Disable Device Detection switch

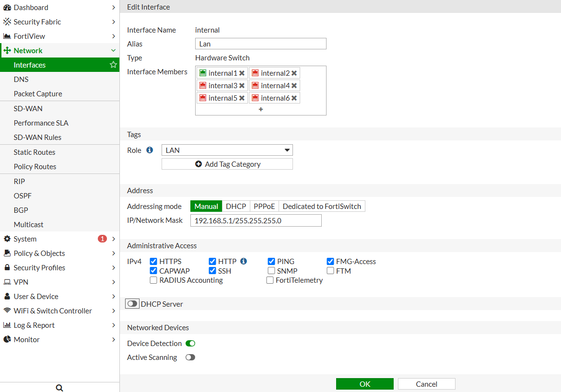pyautogui.click(x=190, y=343)
